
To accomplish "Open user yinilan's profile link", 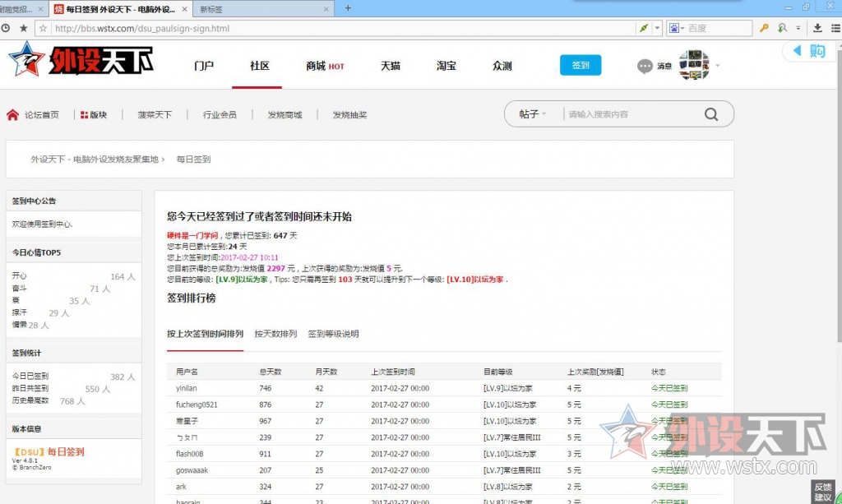I will [187, 388].
